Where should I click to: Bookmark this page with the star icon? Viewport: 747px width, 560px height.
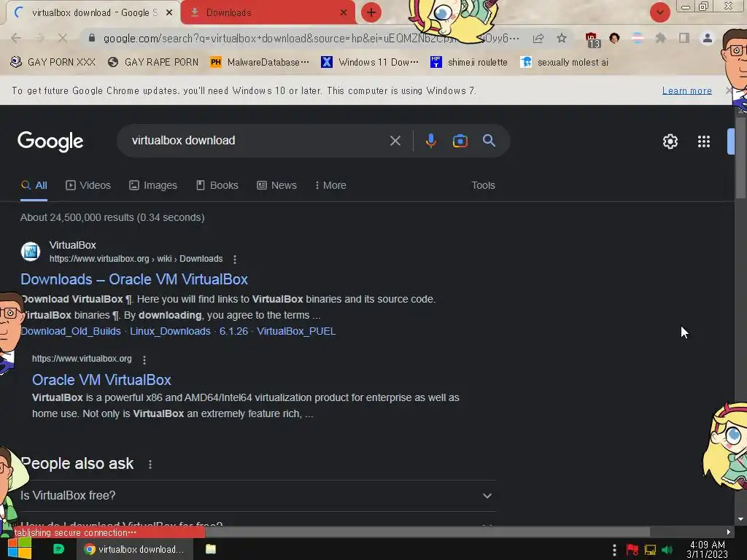562,38
